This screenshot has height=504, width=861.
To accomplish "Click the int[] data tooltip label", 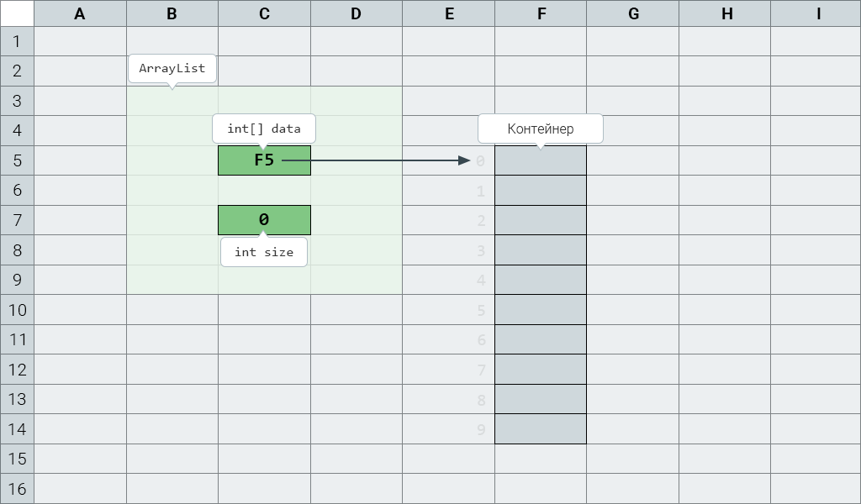I will point(264,129).
